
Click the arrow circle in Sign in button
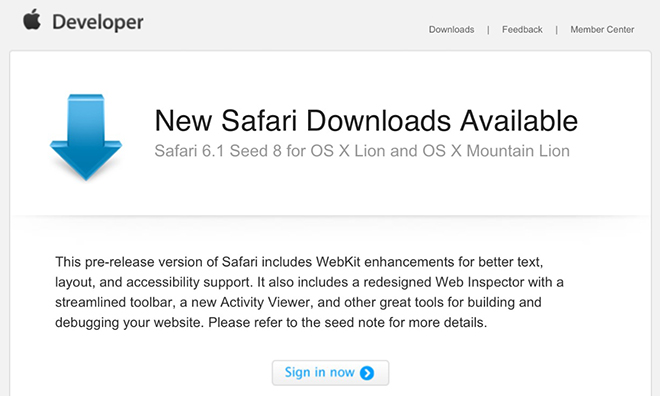click(x=367, y=373)
